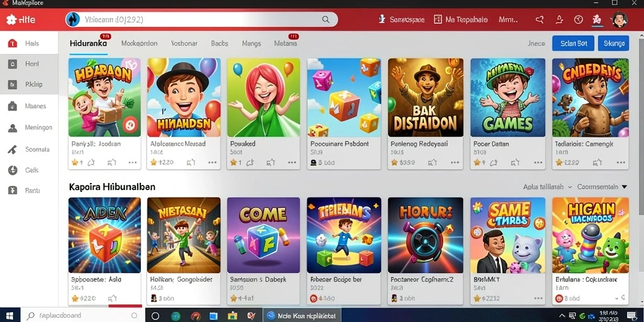Screen dimensions: 644x322
Task: Share the Spbonete: Adlo game card
Action: pyautogui.click(x=112, y=298)
